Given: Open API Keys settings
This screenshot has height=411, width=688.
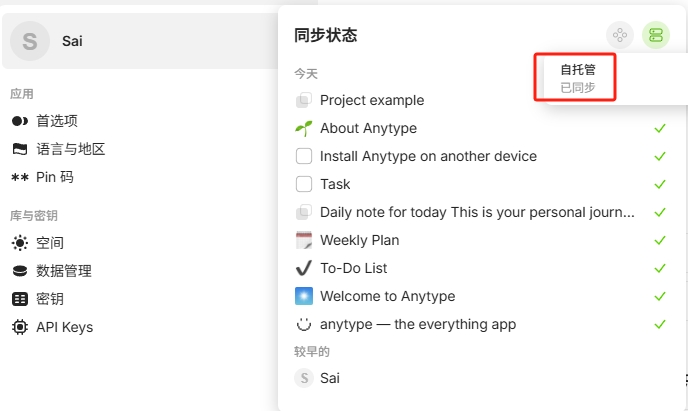Looking at the screenshot, I should [x=52, y=327].
